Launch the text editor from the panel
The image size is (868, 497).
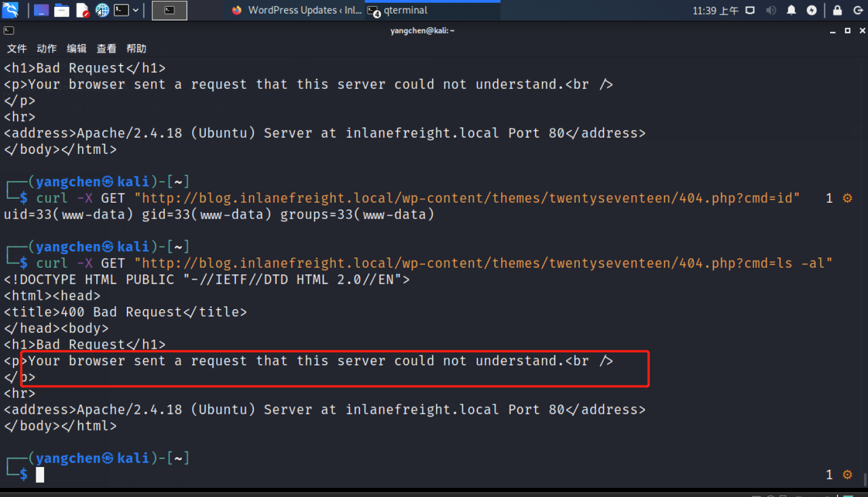(x=83, y=10)
